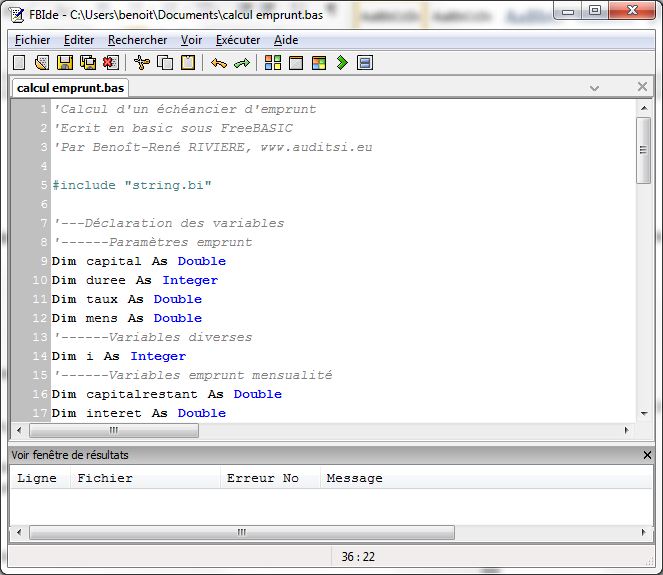
Task: Click editor horizontal scrollbar left arrow
Action: [19, 430]
